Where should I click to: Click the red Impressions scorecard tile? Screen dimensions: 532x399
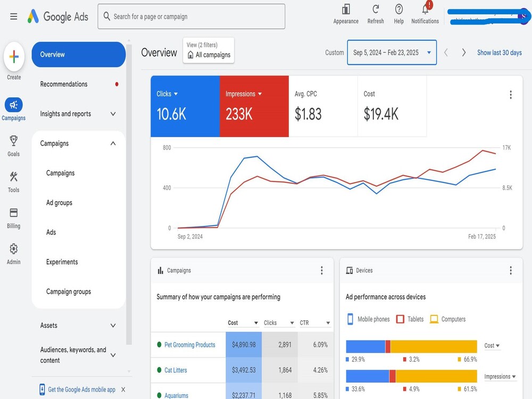[254, 106]
